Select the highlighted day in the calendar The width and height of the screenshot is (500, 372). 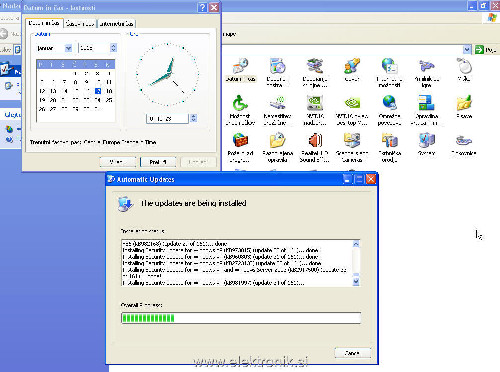pyautogui.click(x=98, y=91)
